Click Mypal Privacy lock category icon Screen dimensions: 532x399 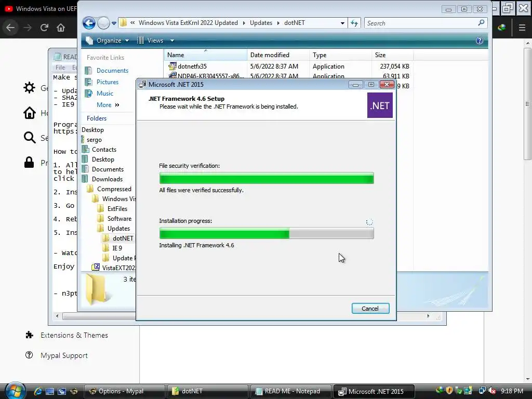(x=29, y=162)
